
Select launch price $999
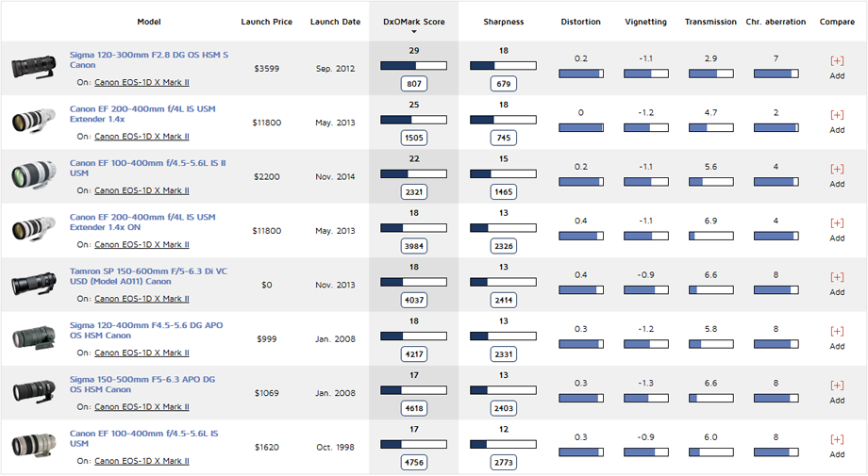(266, 339)
